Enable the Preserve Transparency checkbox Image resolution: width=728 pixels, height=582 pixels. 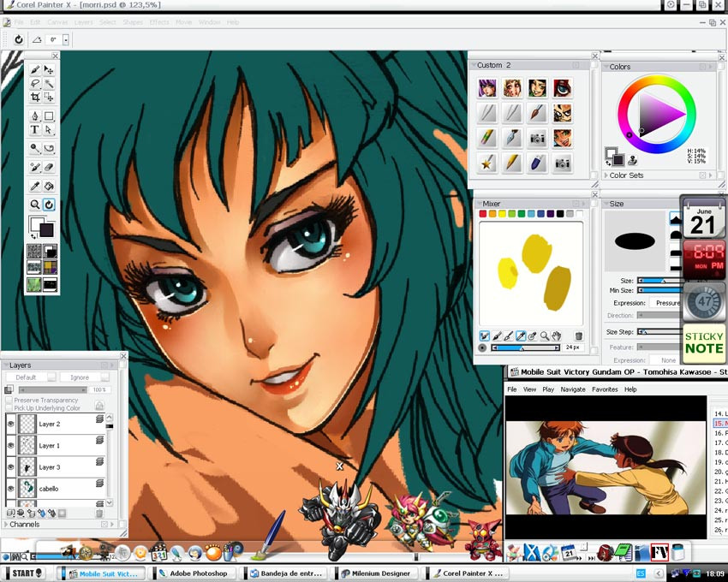9,400
